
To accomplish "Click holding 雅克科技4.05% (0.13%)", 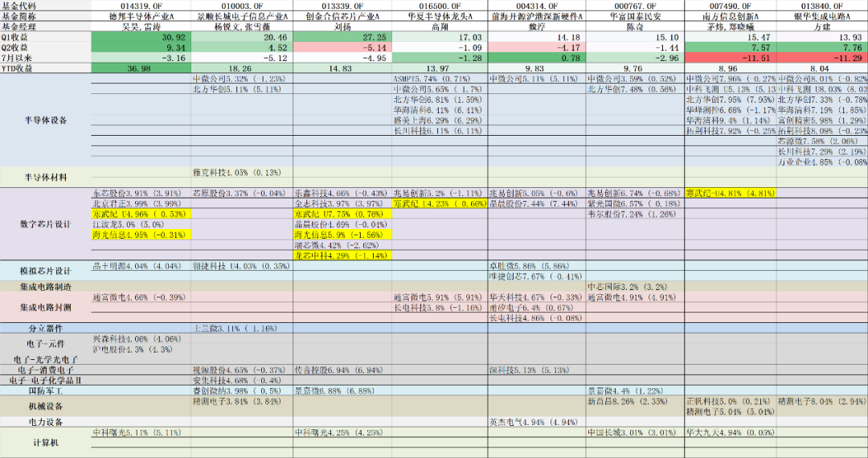I will click(x=237, y=172).
